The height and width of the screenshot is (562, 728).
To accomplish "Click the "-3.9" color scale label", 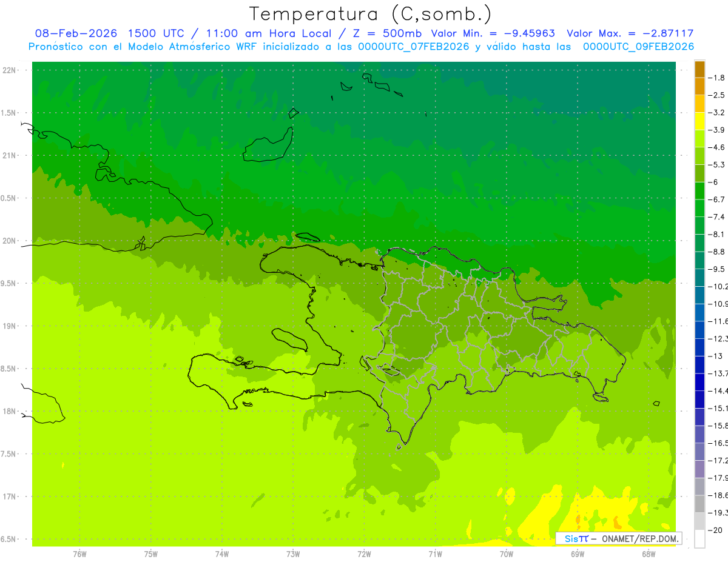I will [x=718, y=130].
